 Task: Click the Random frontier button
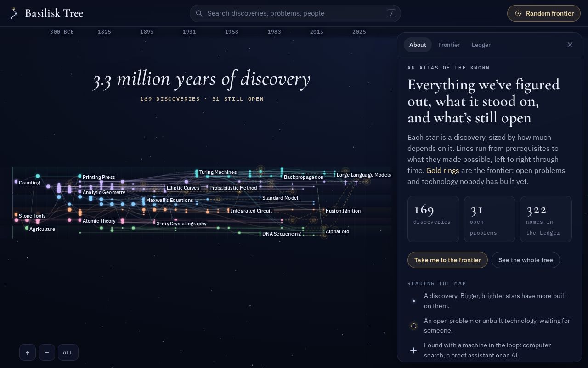click(x=544, y=13)
